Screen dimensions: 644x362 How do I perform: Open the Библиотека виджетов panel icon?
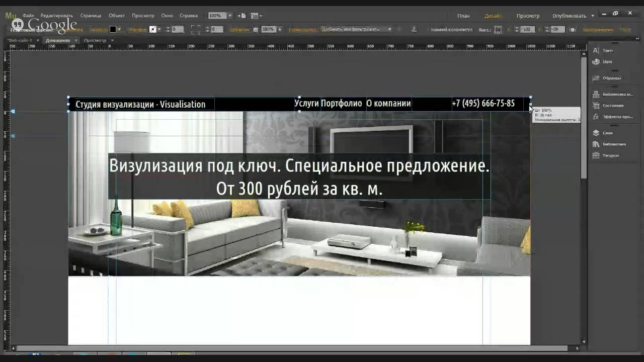pyautogui.click(x=596, y=94)
